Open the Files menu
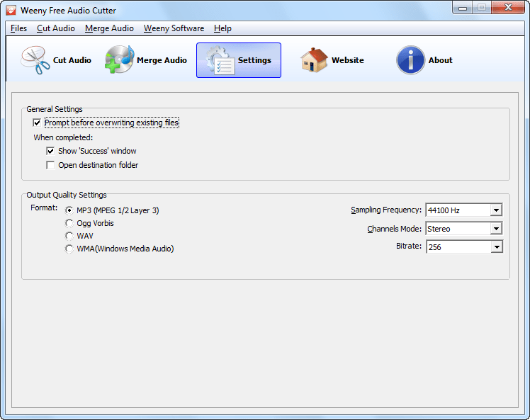Screen dimensions: 530x420 [18, 28]
